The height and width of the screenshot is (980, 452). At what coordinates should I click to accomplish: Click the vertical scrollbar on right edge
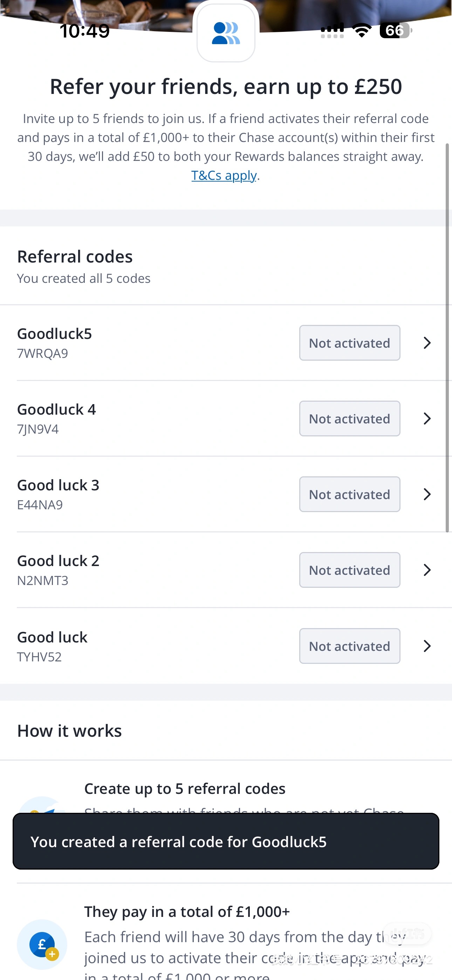tap(447, 337)
